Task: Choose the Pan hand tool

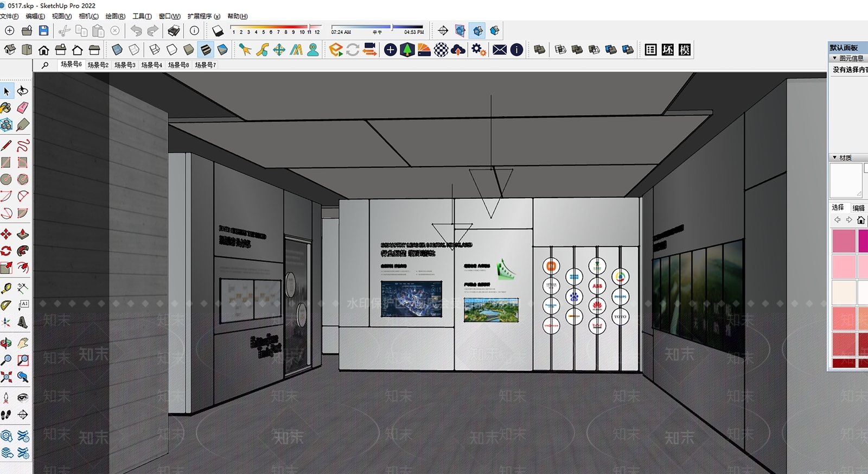Action: tap(23, 343)
